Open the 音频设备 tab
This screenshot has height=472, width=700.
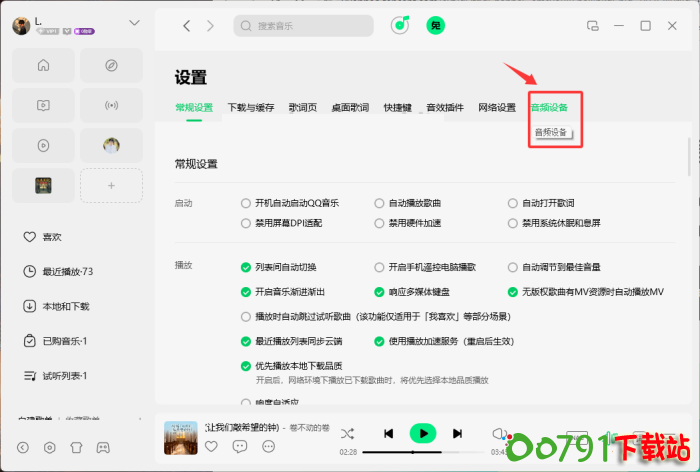549,108
